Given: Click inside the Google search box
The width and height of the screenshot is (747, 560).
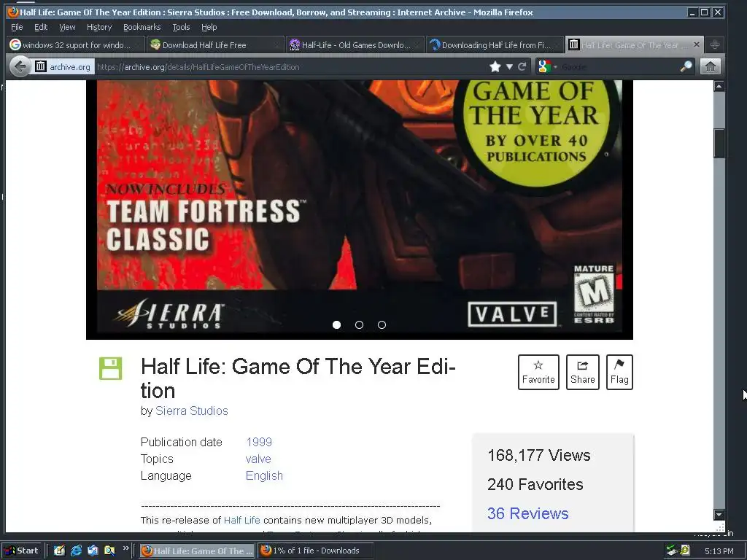Looking at the screenshot, I should coord(619,66).
